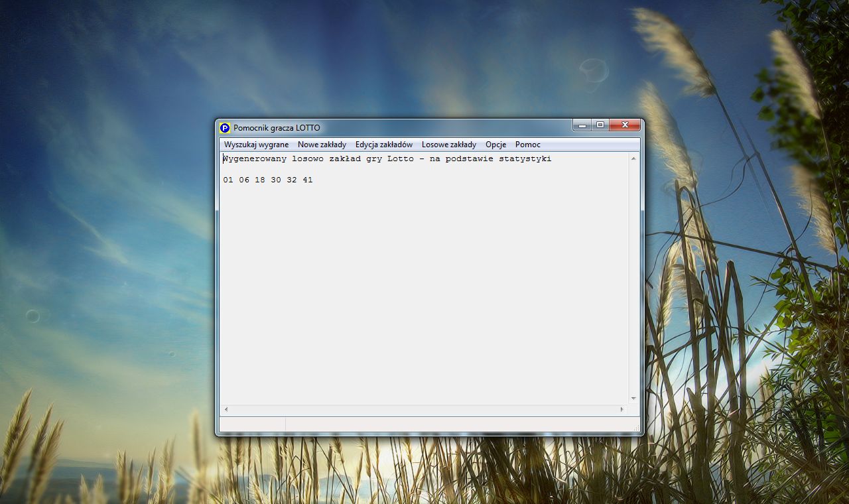This screenshot has height=504, width=849.
Task: Maximize the Pomocnik gracza LOTTO window
Action: 600,125
